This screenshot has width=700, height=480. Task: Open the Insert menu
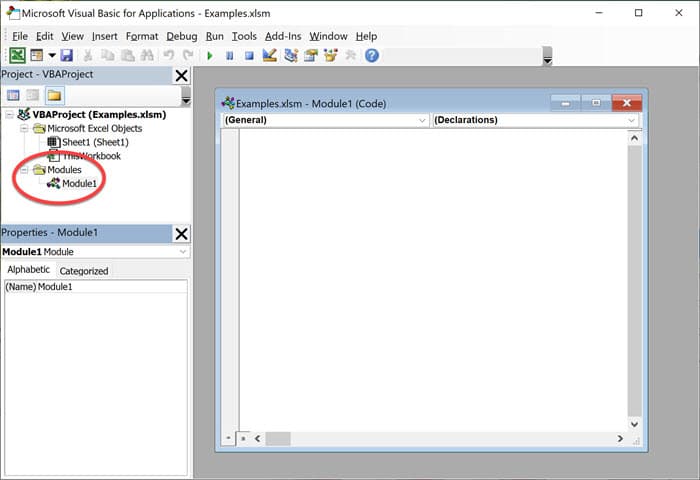click(104, 36)
